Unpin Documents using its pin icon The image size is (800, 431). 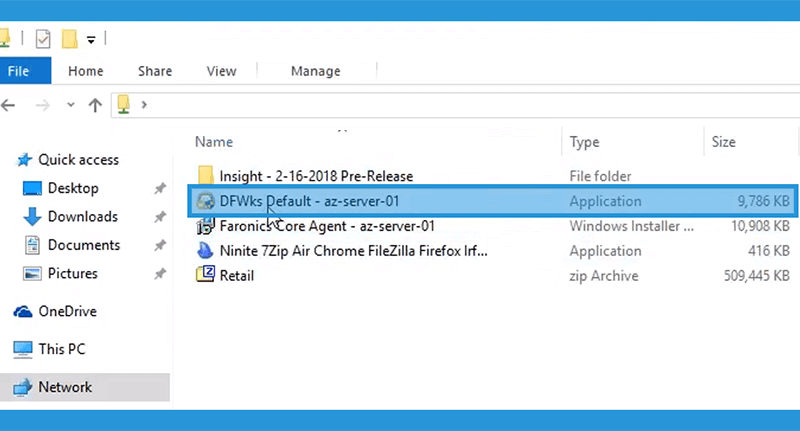(x=160, y=245)
